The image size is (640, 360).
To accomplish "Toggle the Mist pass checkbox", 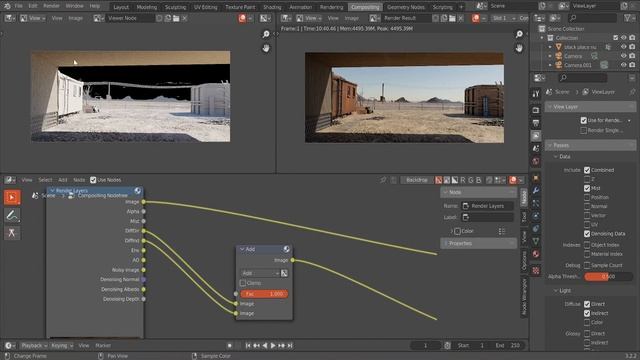I will (x=587, y=188).
